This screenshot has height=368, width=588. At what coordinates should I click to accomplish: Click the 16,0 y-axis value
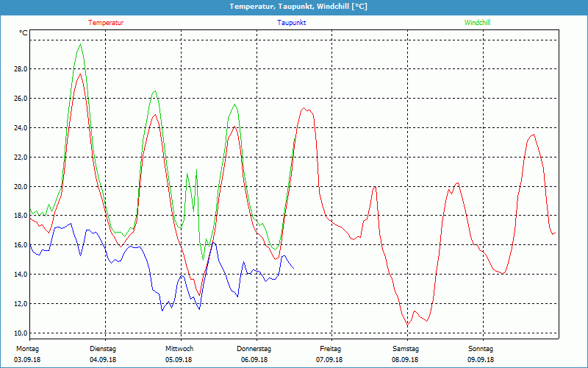click(x=21, y=245)
